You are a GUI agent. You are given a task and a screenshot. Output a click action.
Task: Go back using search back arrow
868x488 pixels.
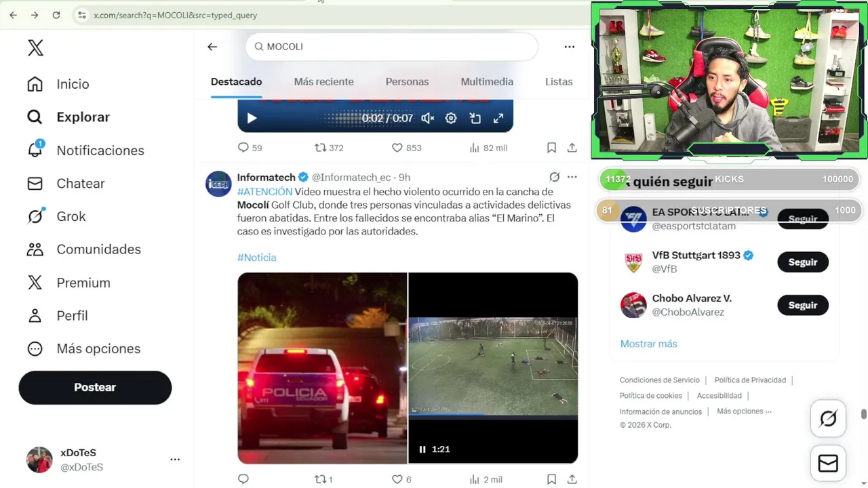coord(212,47)
